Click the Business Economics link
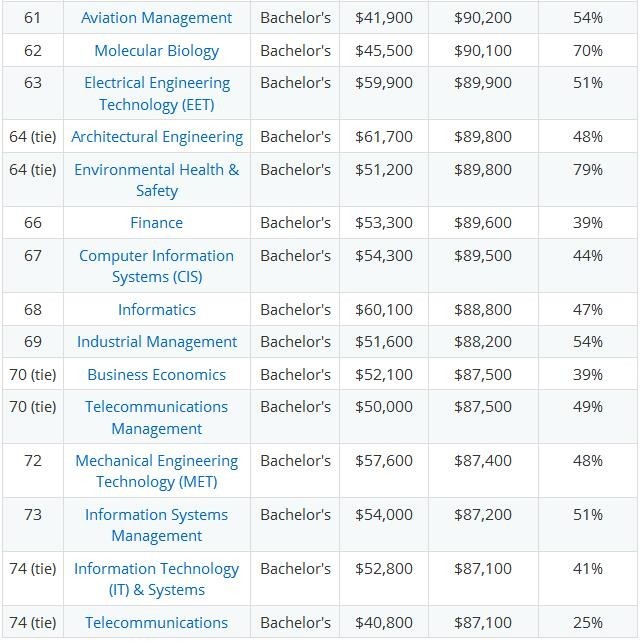Screen dimensions: 640x642 (157, 374)
